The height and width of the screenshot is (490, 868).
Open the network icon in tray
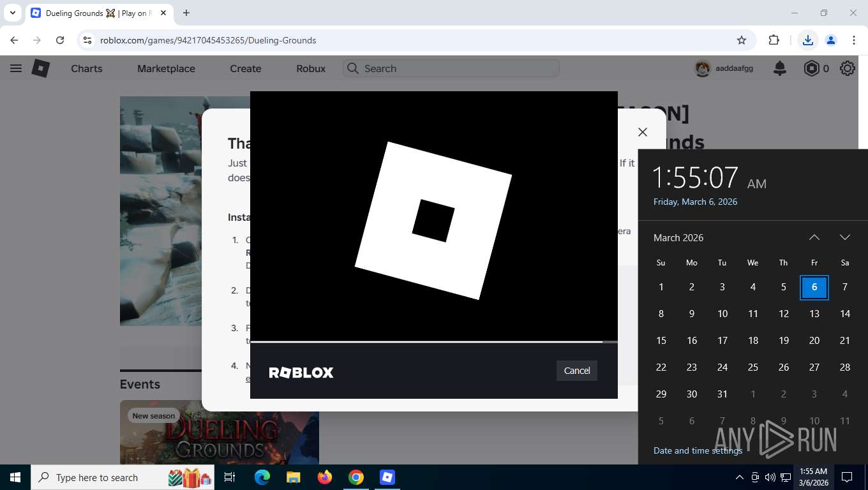tap(785, 477)
